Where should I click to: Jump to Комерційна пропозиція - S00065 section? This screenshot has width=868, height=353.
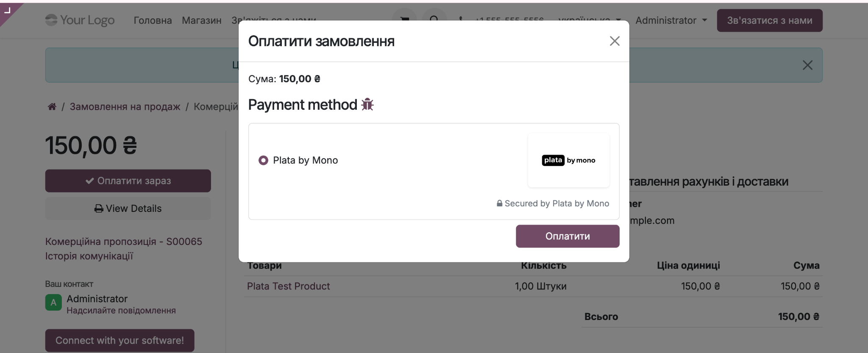pyautogui.click(x=124, y=242)
